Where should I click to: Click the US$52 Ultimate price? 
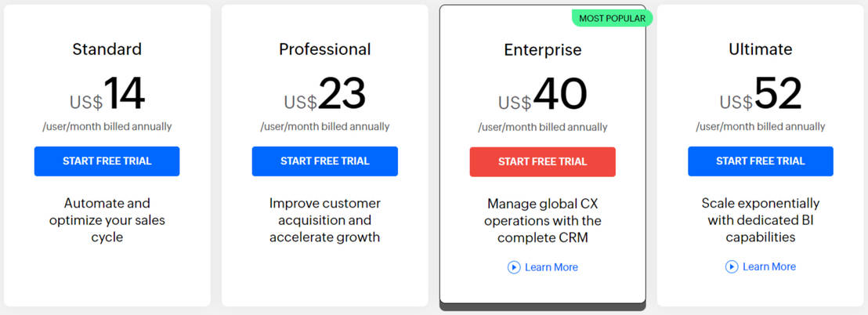pos(760,95)
